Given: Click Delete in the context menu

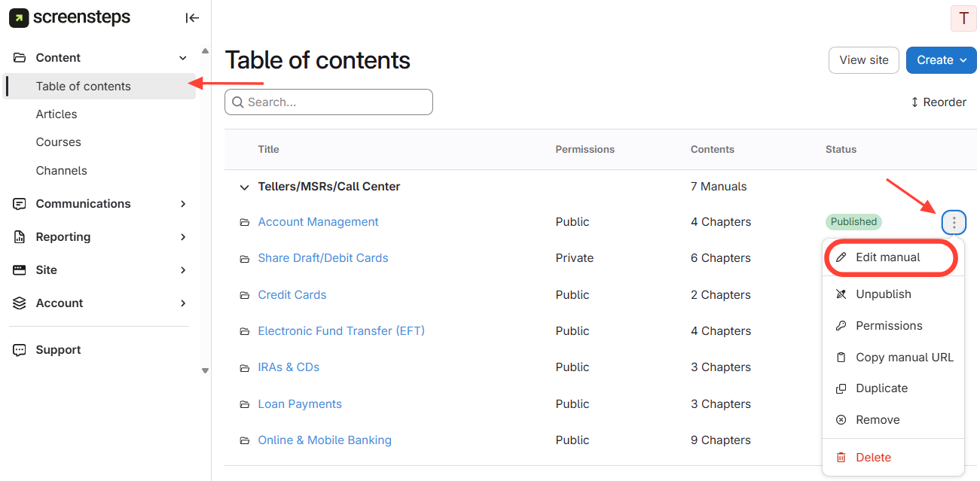Looking at the screenshot, I should (873, 458).
